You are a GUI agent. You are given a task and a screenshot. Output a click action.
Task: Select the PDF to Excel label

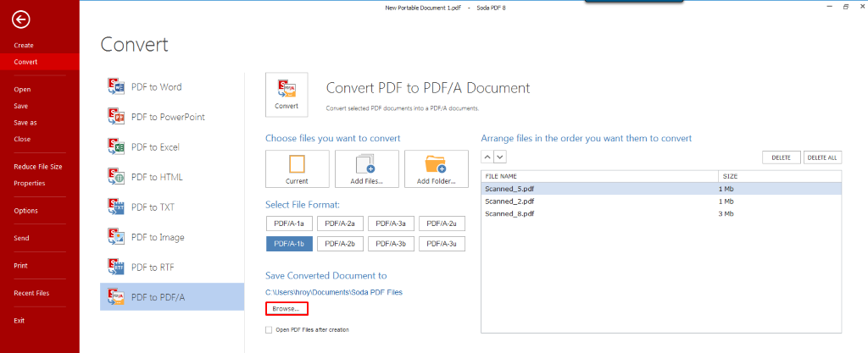pyautogui.click(x=156, y=147)
